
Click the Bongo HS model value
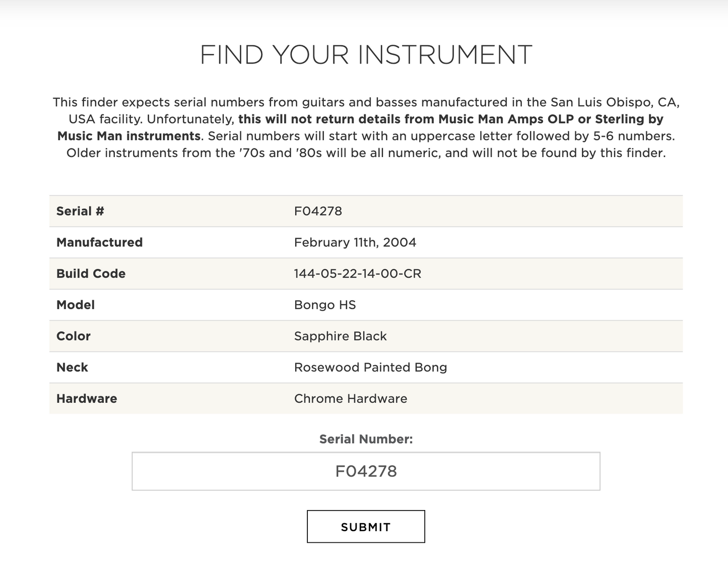[325, 305]
